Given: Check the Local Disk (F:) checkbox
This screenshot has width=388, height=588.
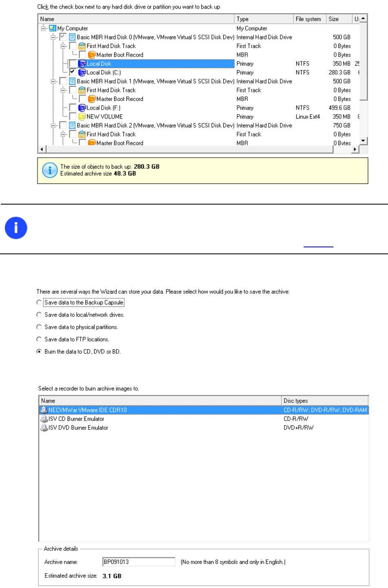Looking at the screenshot, I should (73, 108).
